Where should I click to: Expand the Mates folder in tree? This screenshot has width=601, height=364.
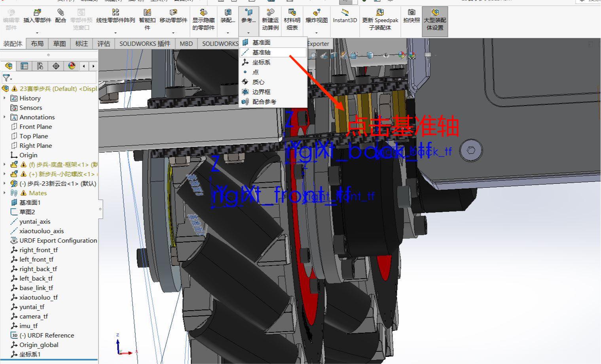[x=5, y=193]
